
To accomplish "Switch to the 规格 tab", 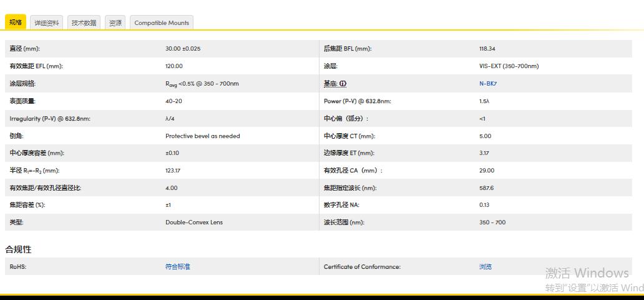I will point(16,22).
